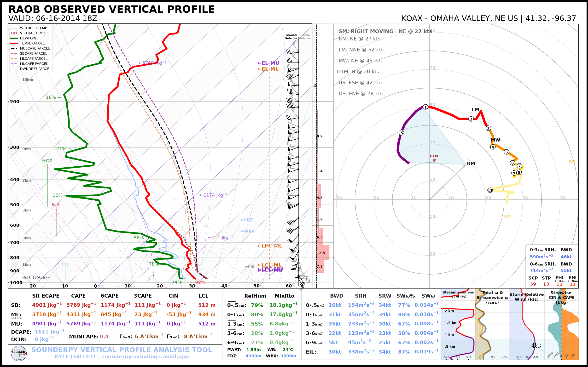Screen dimensions: 588x367
Task: Click the 0-3km SRH value 590m²s⁻²
Action: coord(541,257)
